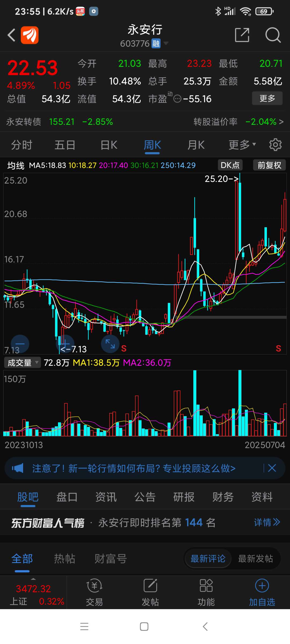Open the 功能 functions icon

tap(206, 592)
